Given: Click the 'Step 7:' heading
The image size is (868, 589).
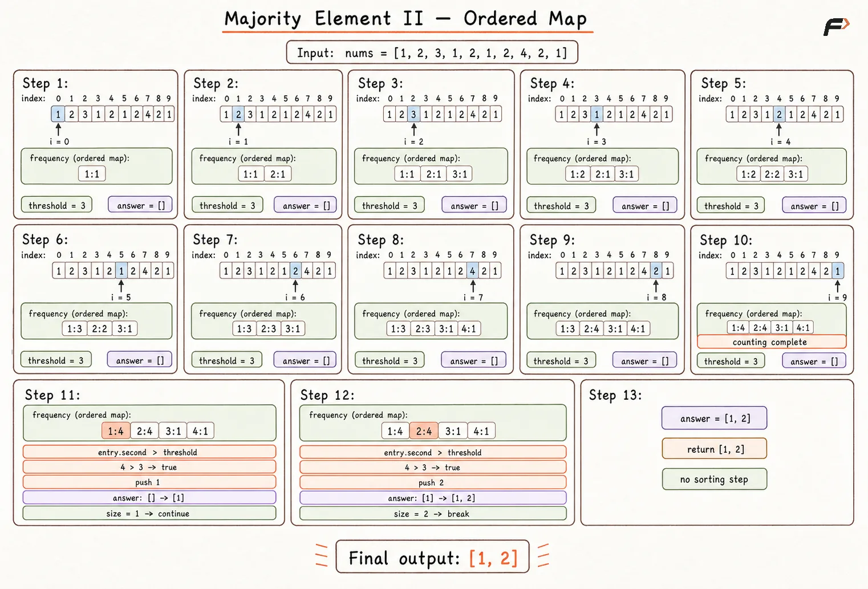Looking at the screenshot, I should click(215, 239).
